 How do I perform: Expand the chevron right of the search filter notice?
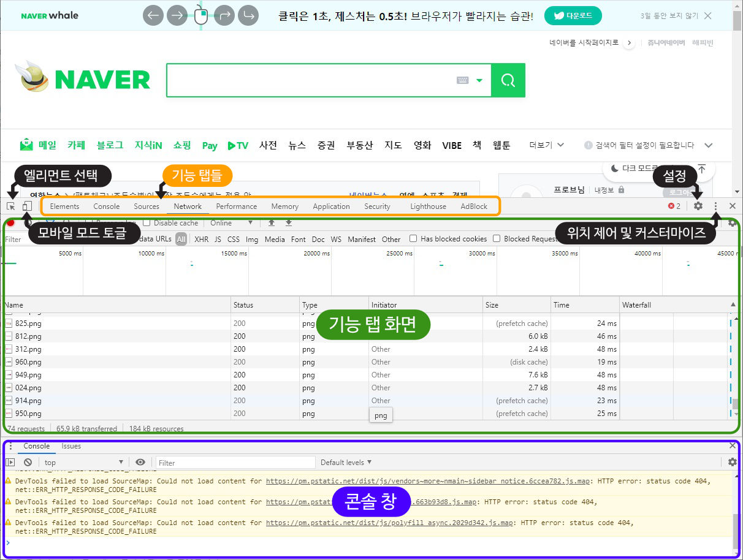tap(709, 145)
